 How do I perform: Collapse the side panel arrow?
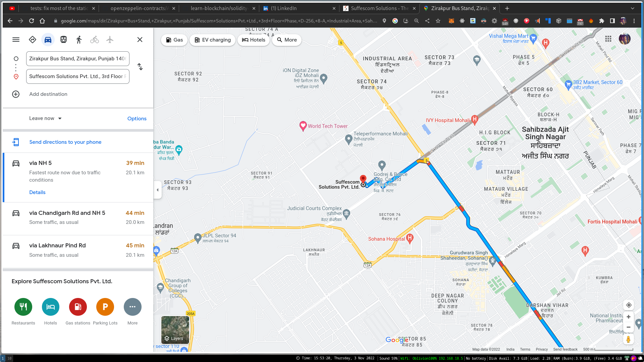point(158,190)
